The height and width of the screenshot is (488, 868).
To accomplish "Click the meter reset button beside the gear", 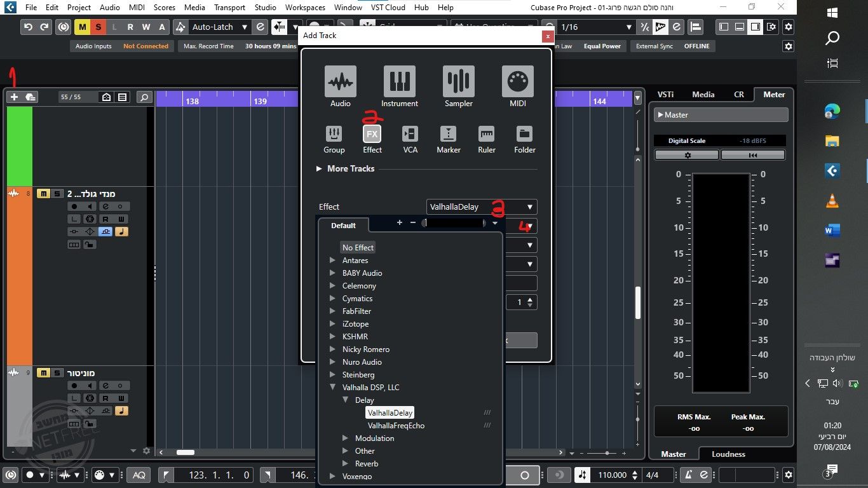I will tap(753, 155).
